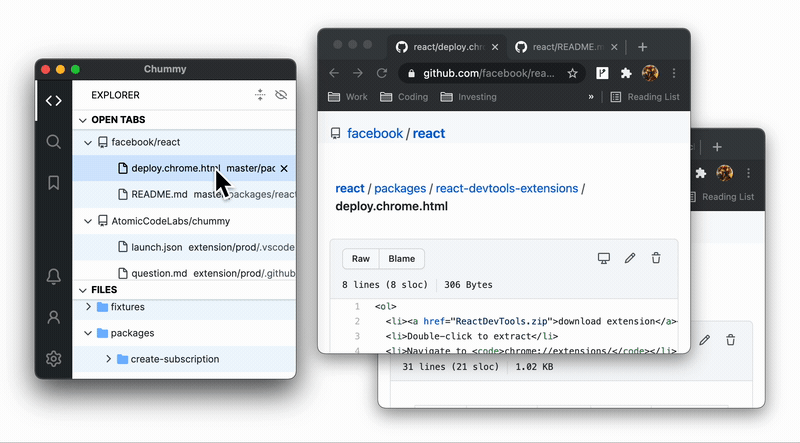Open the code explorer icon in Chummy sidebar

54,101
